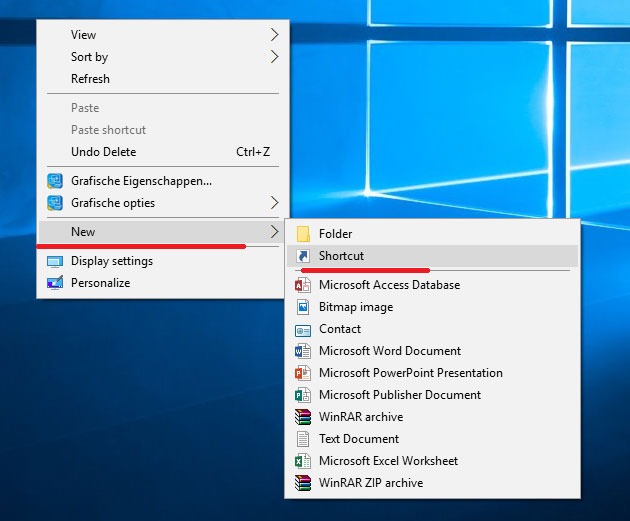This screenshot has width=630, height=521.
Task: Select the New menu entry
Action: 163,232
